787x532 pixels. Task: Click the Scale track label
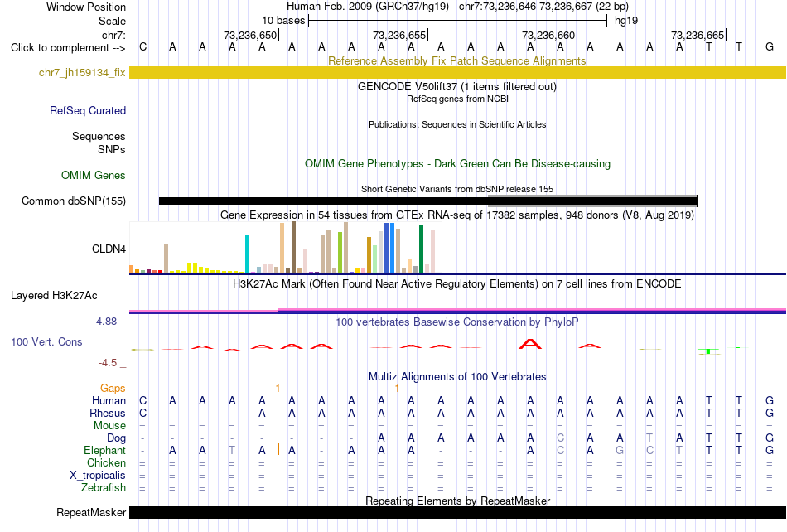click(x=112, y=21)
